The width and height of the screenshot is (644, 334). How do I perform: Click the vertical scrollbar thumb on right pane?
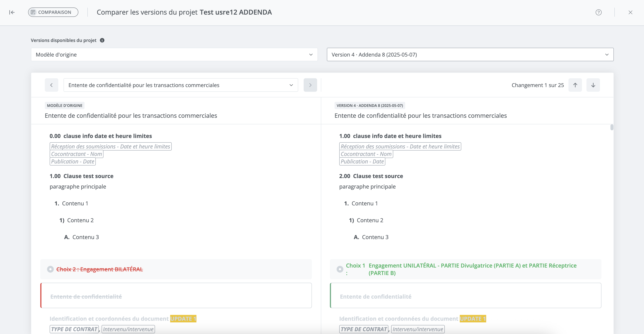point(612,127)
